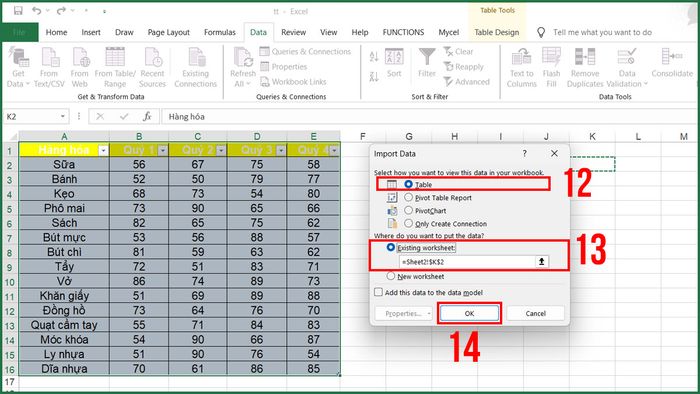Expand the Properties button dropdown in dialog
This screenshot has height=394, width=700.
pos(429,314)
